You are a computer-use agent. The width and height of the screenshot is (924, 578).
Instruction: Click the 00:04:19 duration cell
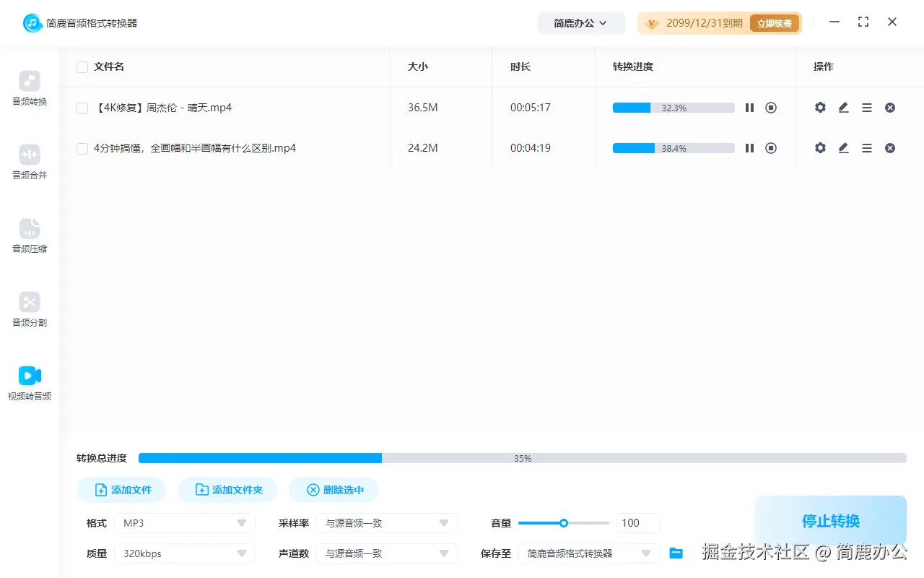(x=531, y=148)
